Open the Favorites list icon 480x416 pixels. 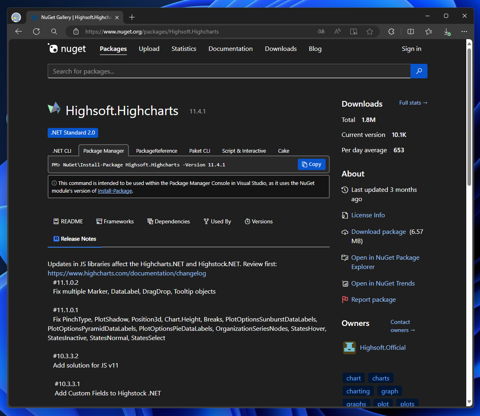(429, 32)
